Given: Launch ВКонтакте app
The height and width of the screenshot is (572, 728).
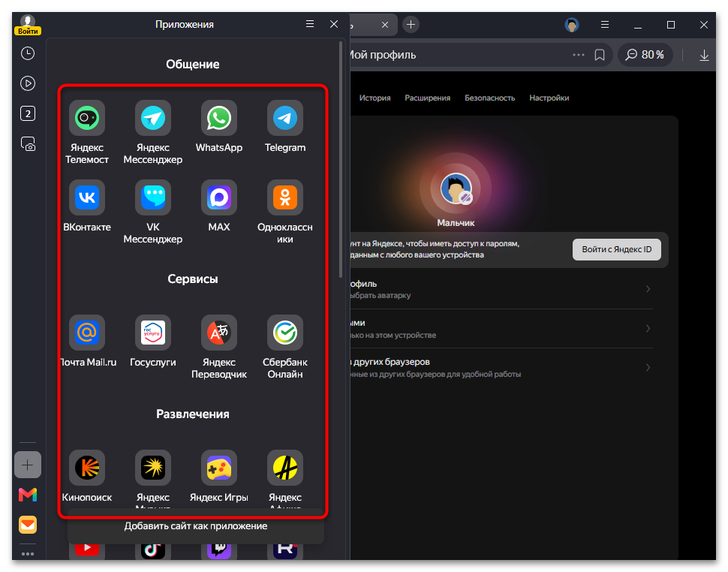Looking at the screenshot, I should pyautogui.click(x=87, y=197).
